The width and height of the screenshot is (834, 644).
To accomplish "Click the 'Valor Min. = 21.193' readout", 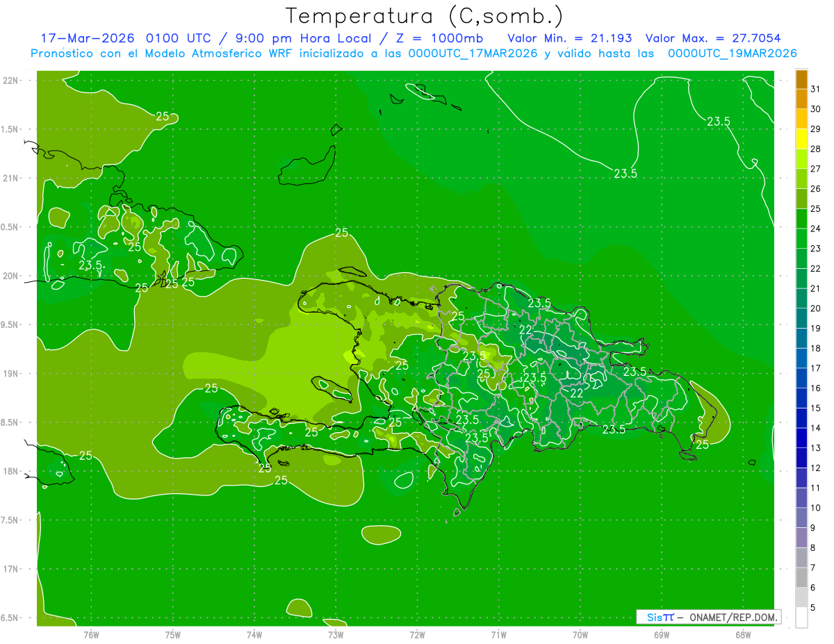I will (x=570, y=38).
